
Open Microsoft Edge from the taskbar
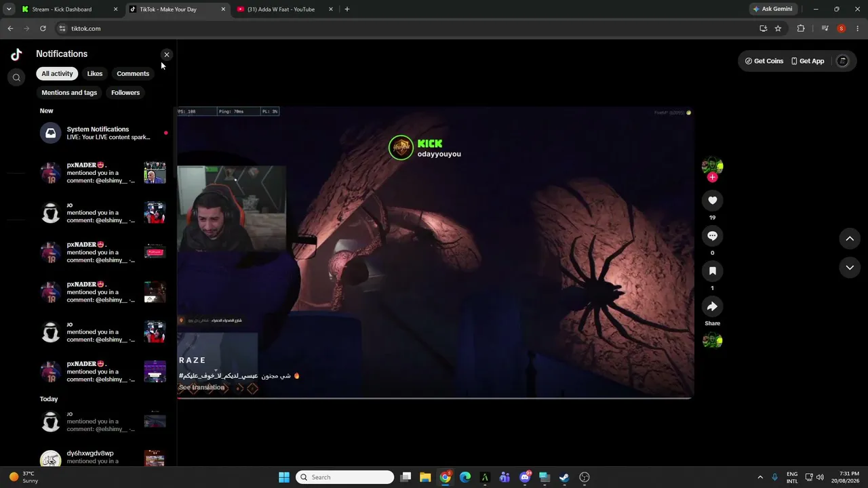point(465,477)
